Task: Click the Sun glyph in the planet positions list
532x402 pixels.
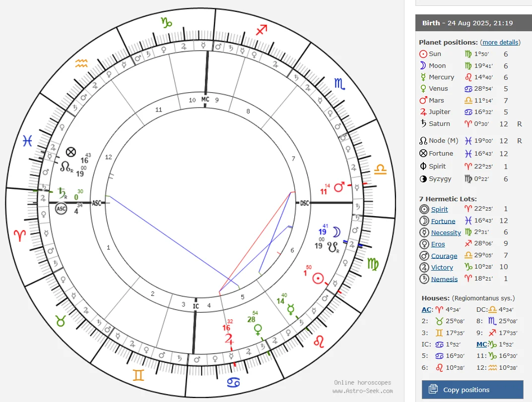Action: coord(423,54)
